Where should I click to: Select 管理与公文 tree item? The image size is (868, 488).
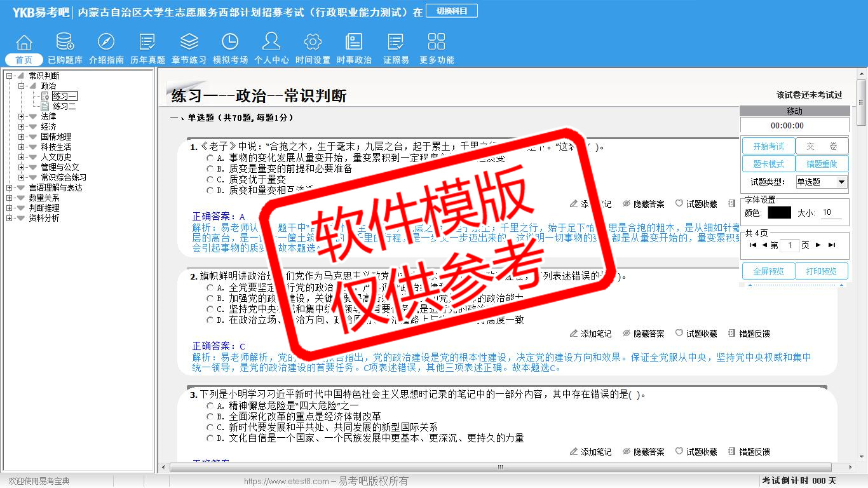(x=60, y=168)
